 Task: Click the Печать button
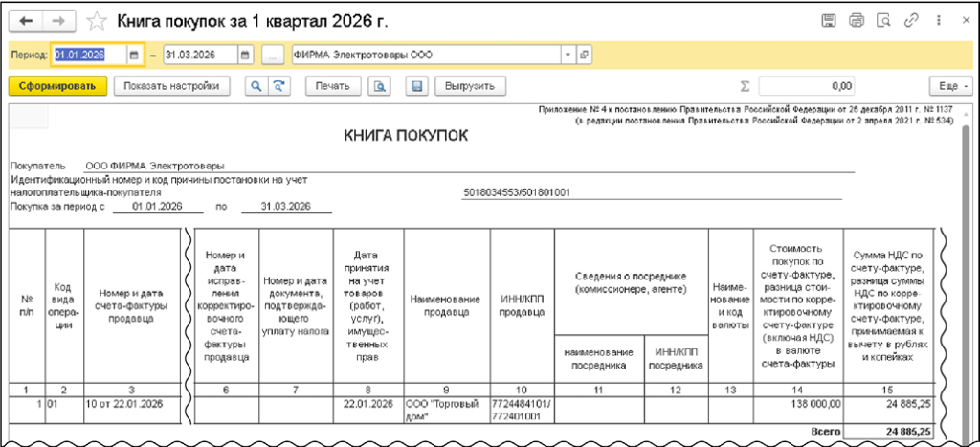pyautogui.click(x=333, y=86)
